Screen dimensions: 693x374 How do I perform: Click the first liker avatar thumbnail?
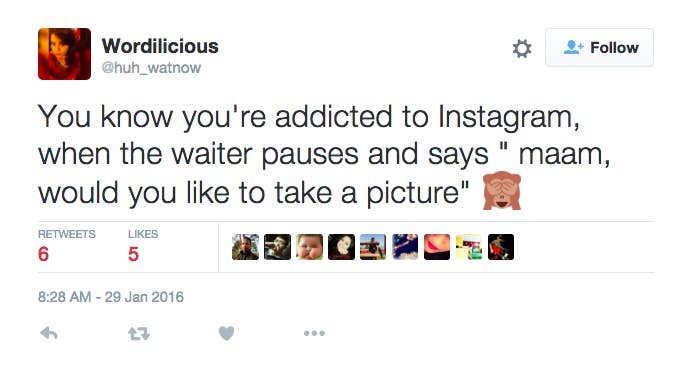(245, 247)
